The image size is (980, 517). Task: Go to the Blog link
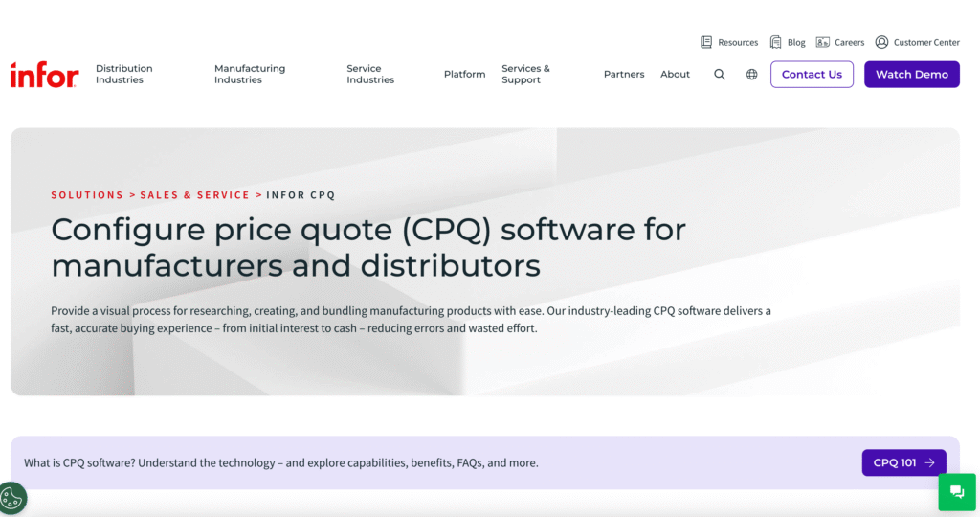point(796,42)
